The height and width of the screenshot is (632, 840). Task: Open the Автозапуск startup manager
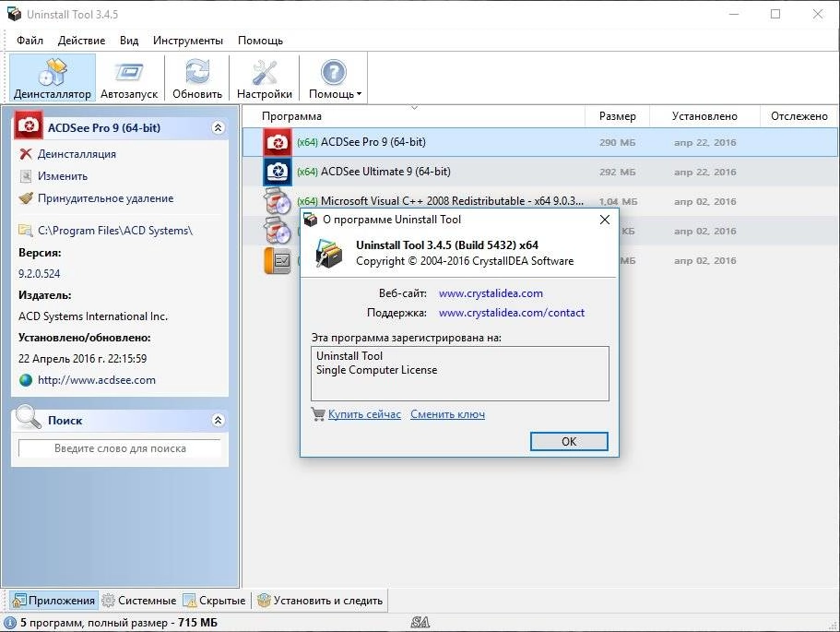coord(129,78)
